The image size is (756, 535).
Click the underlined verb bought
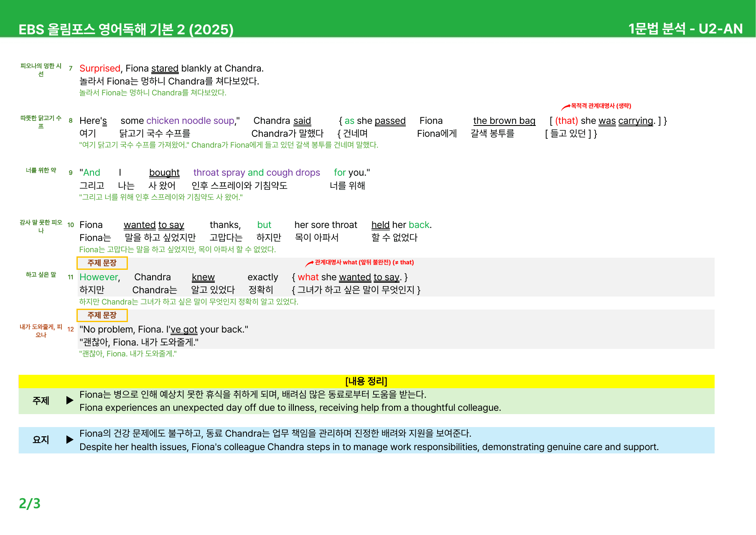point(164,173)
